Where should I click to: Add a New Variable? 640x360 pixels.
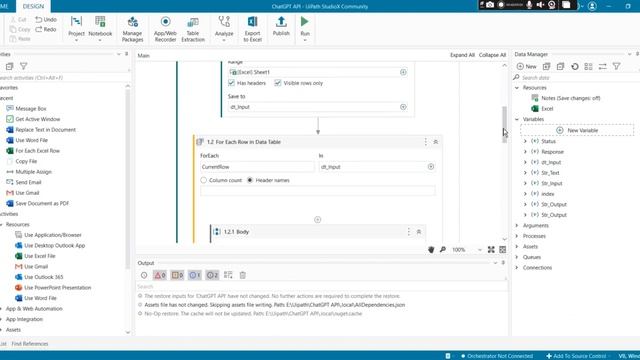coord(577,130)
